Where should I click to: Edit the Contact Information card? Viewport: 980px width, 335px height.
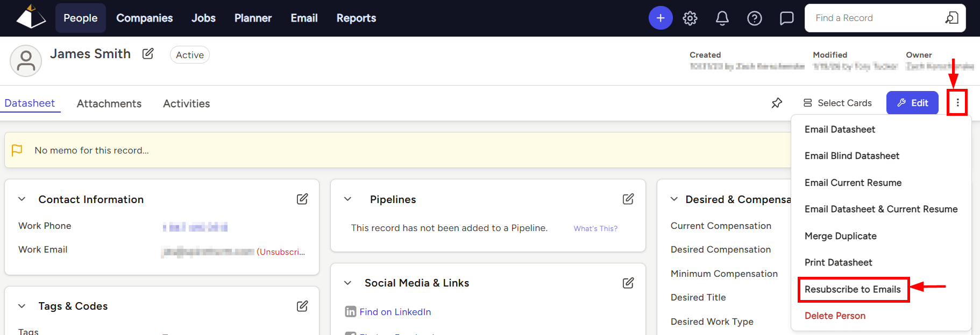(x=302, y=199)
